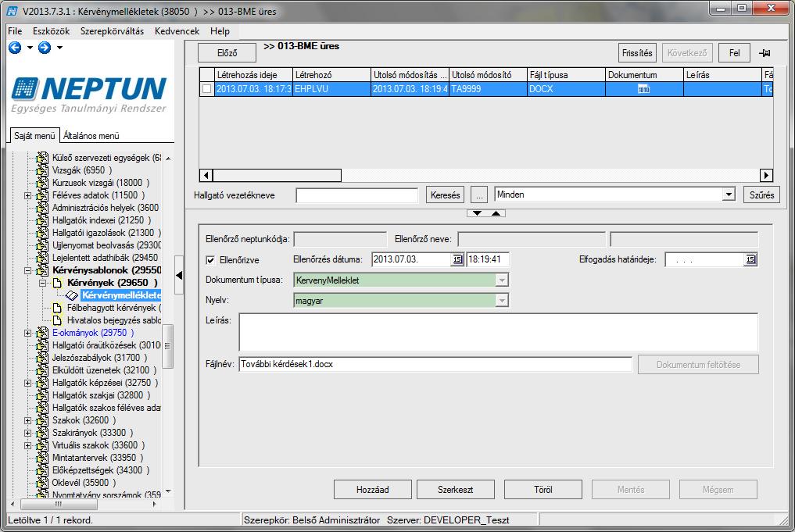Open the Dokumentum típusa dropdown
The image size is (795, 532).
[x=501, y=280]
